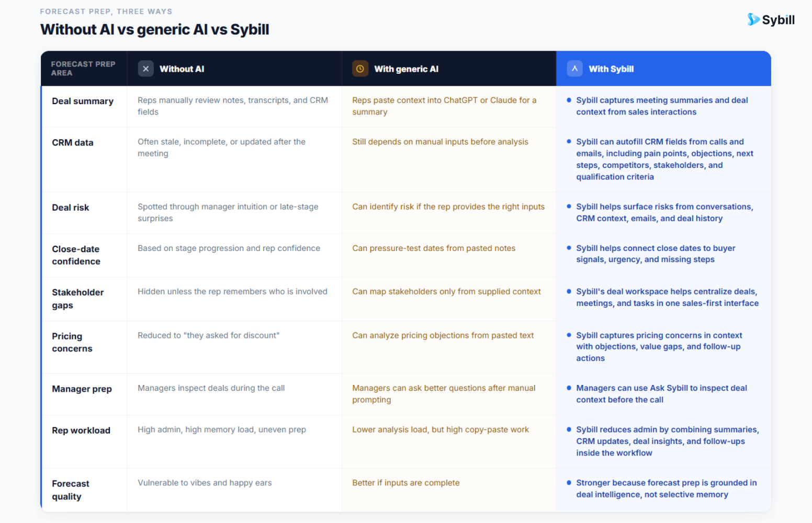Click "Still depends on manual inputs before analysis"

point(441,142)
